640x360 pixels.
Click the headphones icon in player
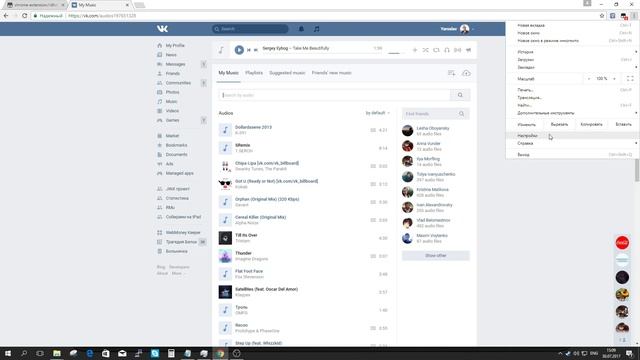(447, 50)
